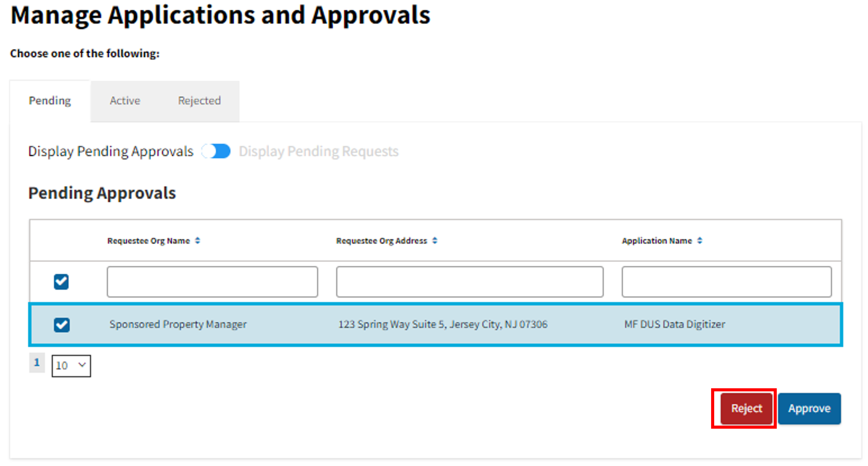Sort by Requestee Org Address arrows

tap(435, 241)
